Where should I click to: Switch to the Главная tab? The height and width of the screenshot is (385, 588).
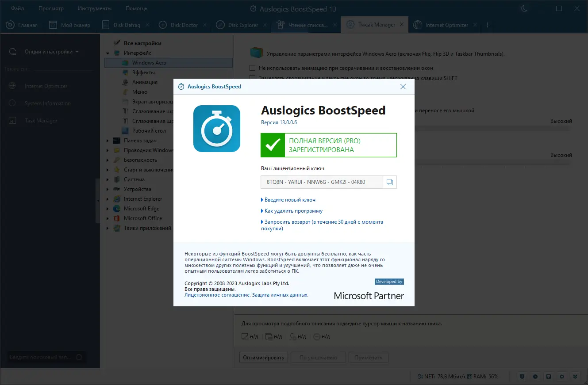click(x=22, y=25)
